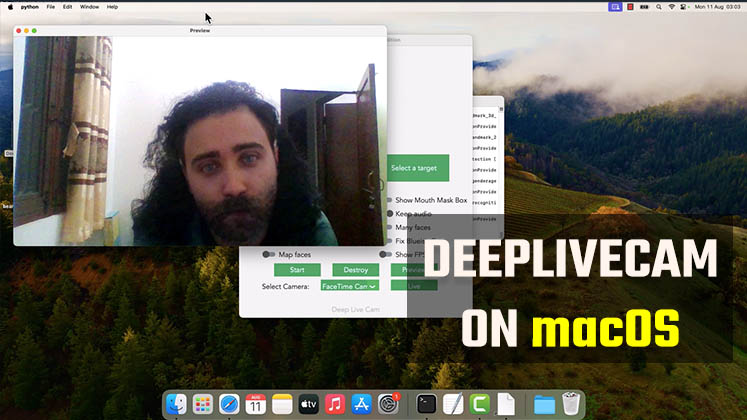
Task: Open the Window menu
Action: (89, 7)
